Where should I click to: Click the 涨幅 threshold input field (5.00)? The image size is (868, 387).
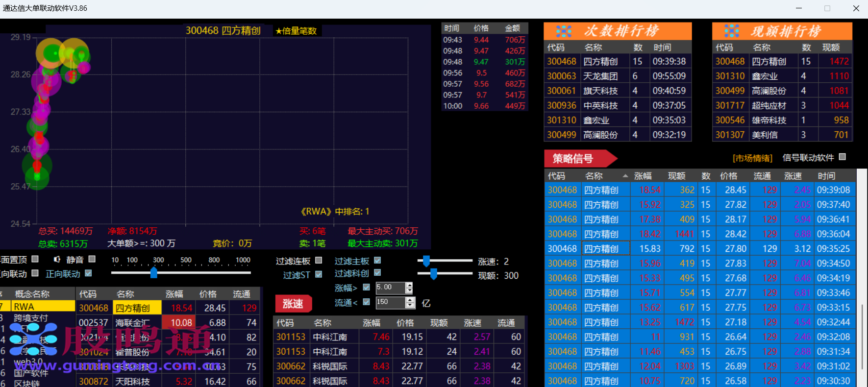(391, 288)
